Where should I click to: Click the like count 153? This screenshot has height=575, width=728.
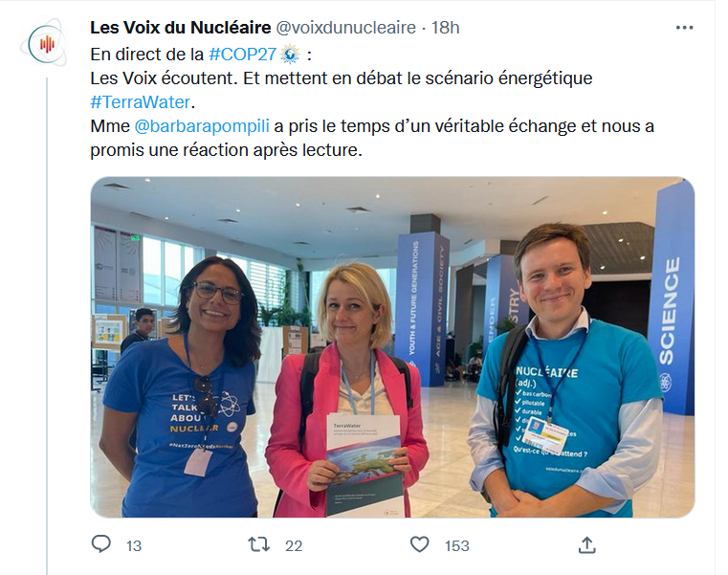coord(457,545)
